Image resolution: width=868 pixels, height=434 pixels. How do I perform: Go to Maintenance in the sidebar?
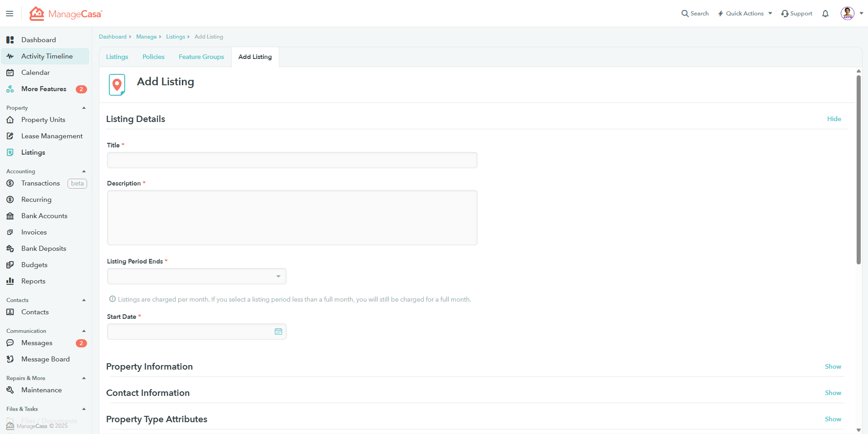pyautogui.click(x=41, y=390)
